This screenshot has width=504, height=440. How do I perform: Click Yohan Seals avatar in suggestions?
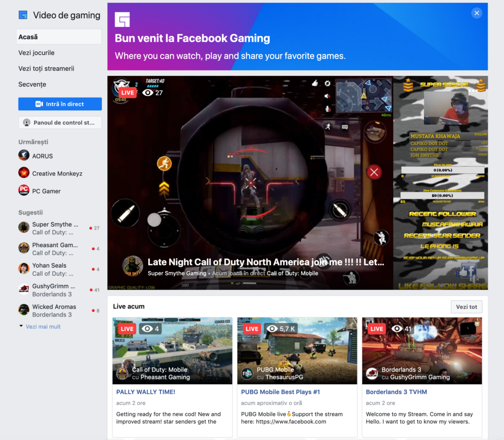pos(24,269)
